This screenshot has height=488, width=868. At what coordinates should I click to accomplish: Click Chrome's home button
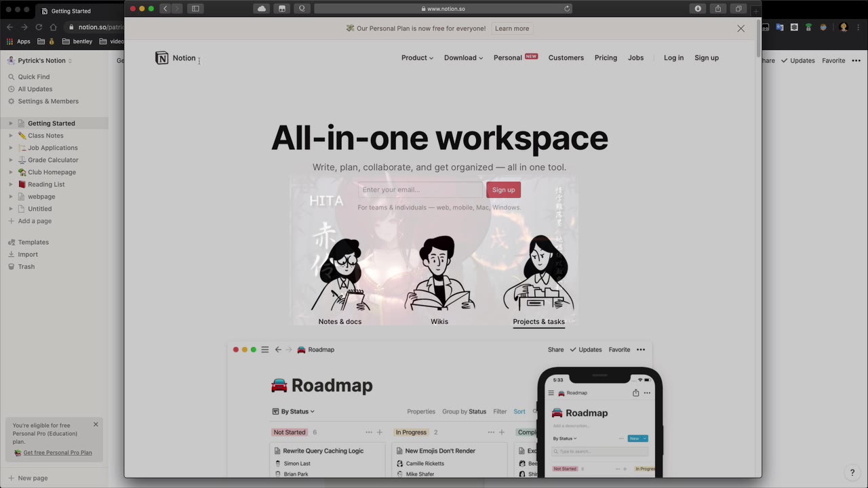coord(54,27)
